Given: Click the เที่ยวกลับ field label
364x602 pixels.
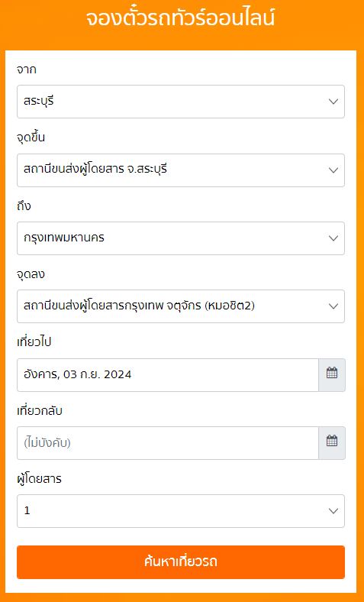Looking at the screenshot, I should [40, 411].
